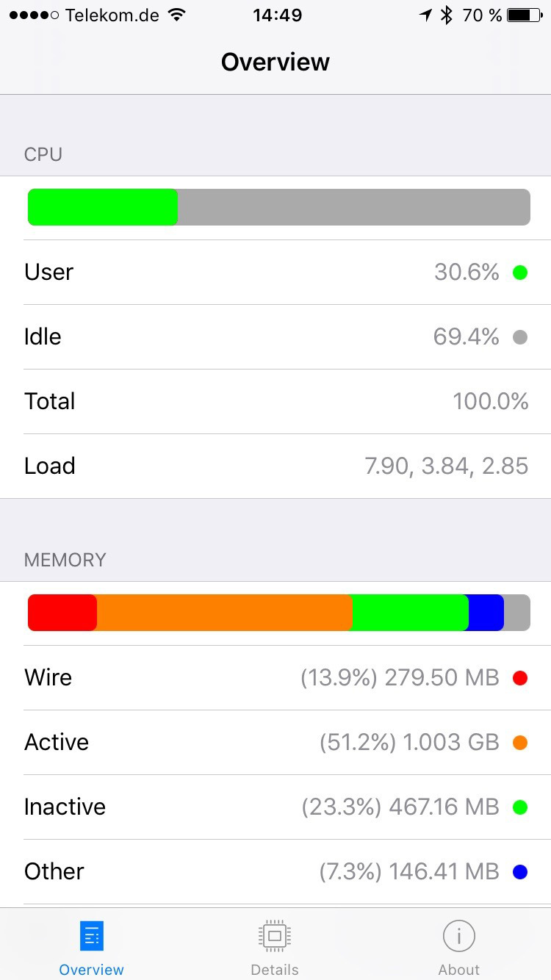Viewport: 551px width, 980px height.
Task: Open the Details tab chip icon
Action: tap(275, 936)
